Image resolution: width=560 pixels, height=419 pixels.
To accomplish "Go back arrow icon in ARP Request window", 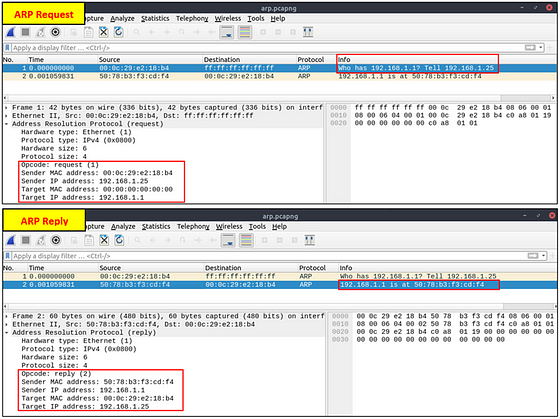I will coord(152,33).
